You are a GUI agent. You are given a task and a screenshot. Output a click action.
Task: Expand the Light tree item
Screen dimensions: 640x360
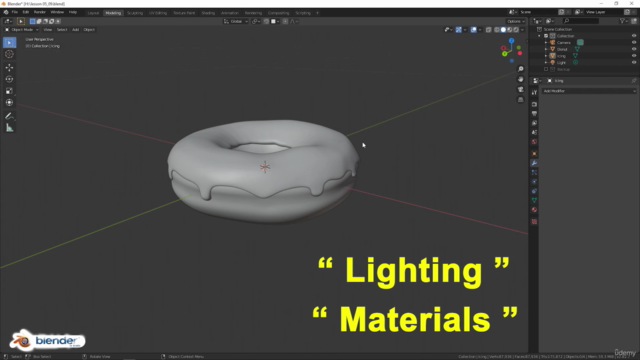[x=546, y=62]
